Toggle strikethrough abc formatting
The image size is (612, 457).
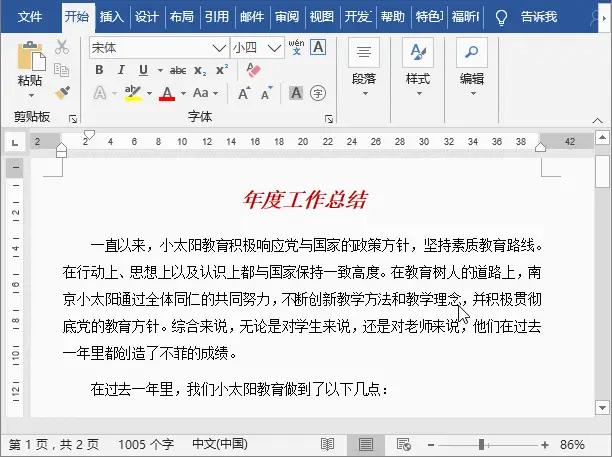click(178, 70)
